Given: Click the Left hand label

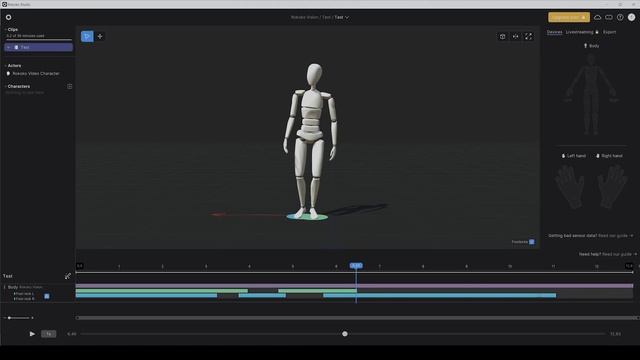Looking at the screenshot, I should tap(576, 156).
